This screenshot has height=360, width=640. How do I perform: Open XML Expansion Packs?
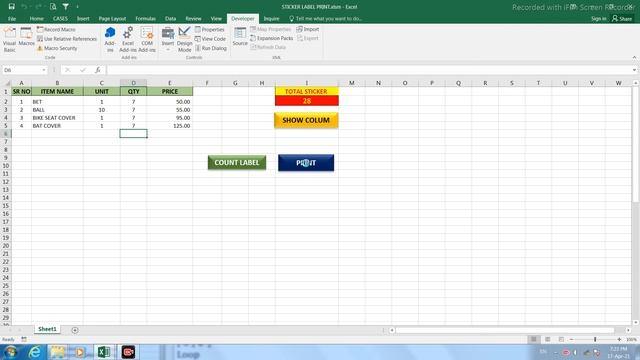pyautogui.click(x=271, y=38)
